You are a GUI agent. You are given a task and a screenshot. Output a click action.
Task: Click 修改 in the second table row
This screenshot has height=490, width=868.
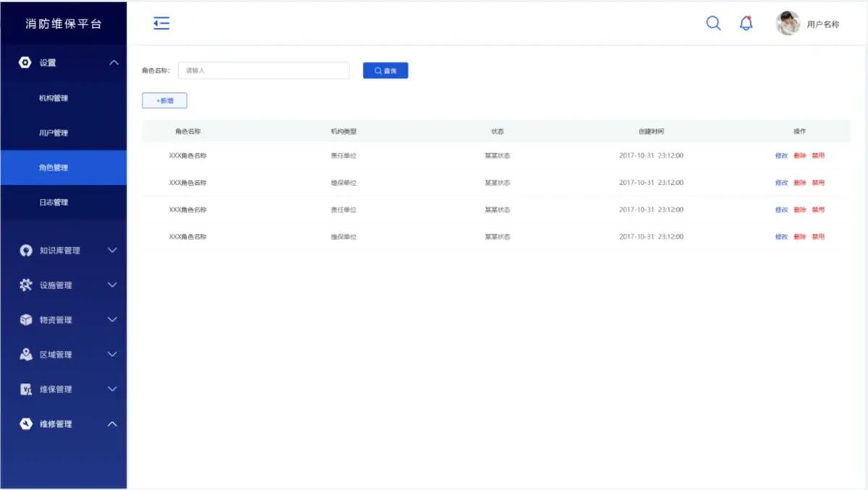(781, 183)
